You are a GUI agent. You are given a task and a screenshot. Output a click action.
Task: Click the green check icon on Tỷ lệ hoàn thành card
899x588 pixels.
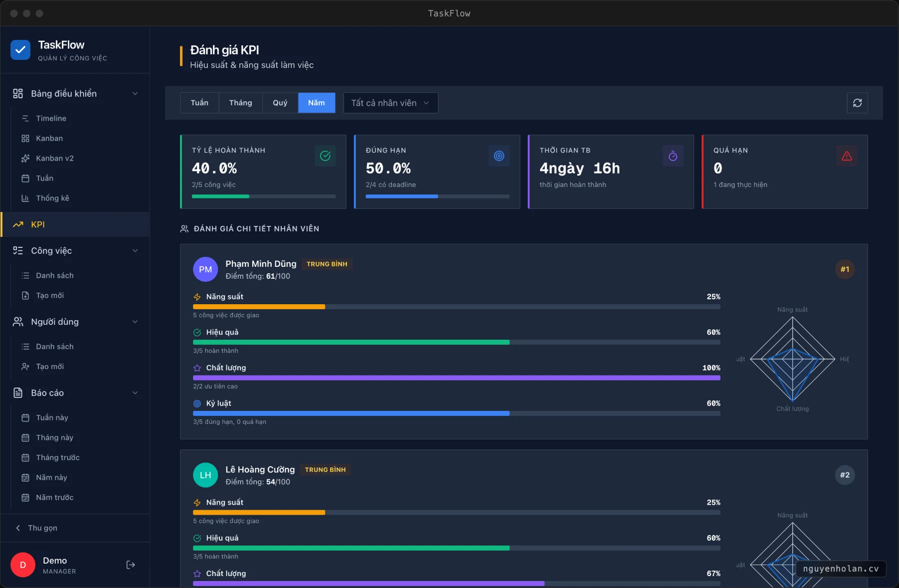[x=325, y=156]
